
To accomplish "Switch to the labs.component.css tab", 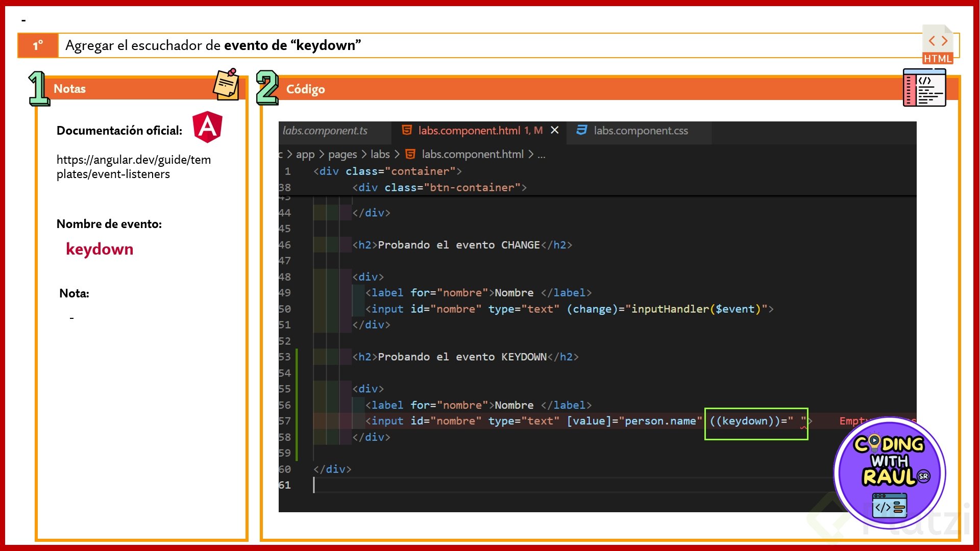I will pyautogui.click(x=640, y=131).
